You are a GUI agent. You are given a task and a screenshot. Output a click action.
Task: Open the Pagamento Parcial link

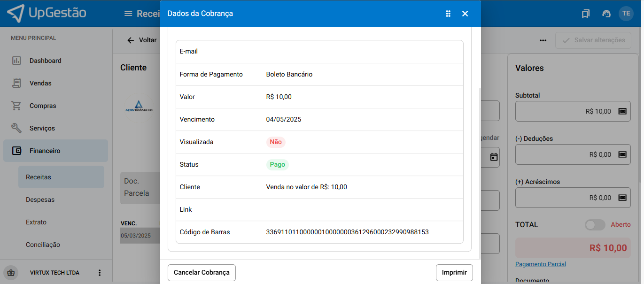coord(540,264)
